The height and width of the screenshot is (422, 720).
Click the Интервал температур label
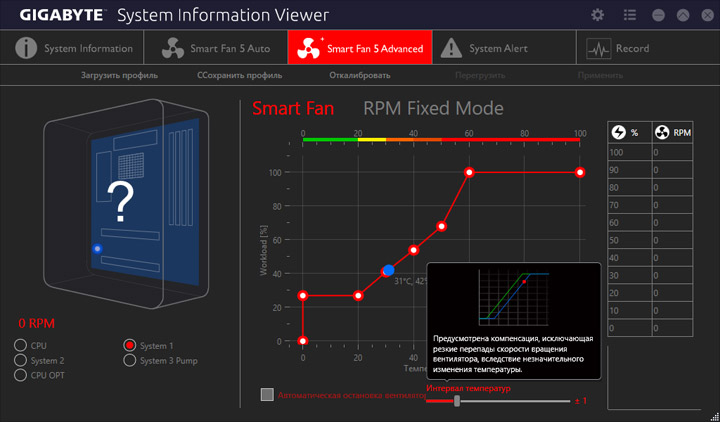(x=468, y=388)
